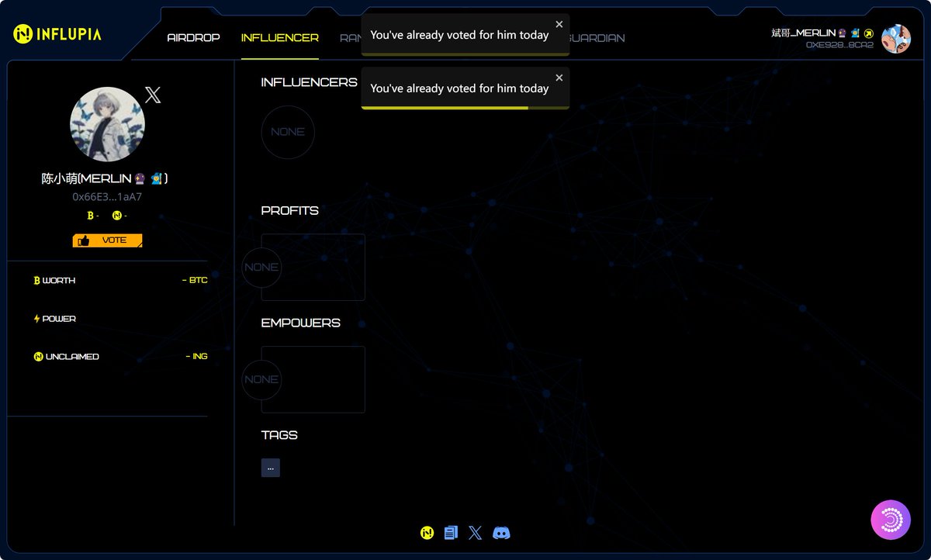Click the NONE circle under EMPOWERS
Image resolution: width=931 pixels, height=560 pixels.
261,380
